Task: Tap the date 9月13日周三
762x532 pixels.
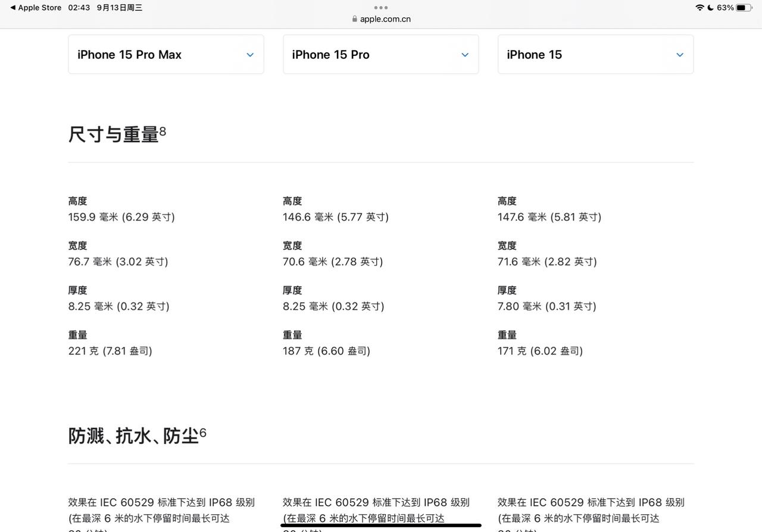Action: 120,8
